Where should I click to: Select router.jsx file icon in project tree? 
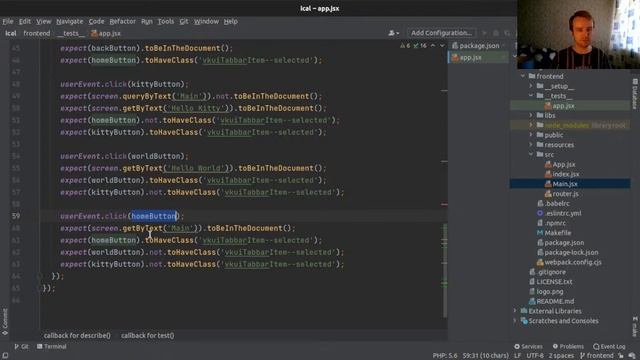pyautogui.click(x=548, y=194)
